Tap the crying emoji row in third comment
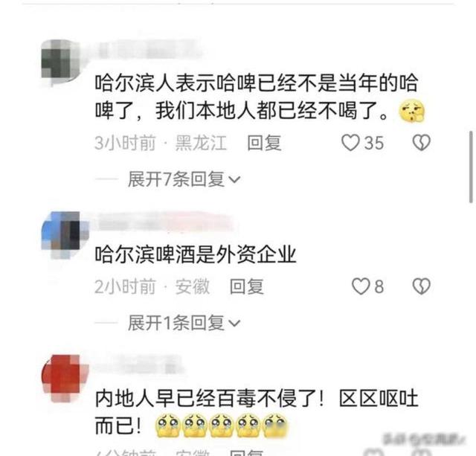Image resolution: width=476 pixels, height=456 pixels. coord(222,426)
